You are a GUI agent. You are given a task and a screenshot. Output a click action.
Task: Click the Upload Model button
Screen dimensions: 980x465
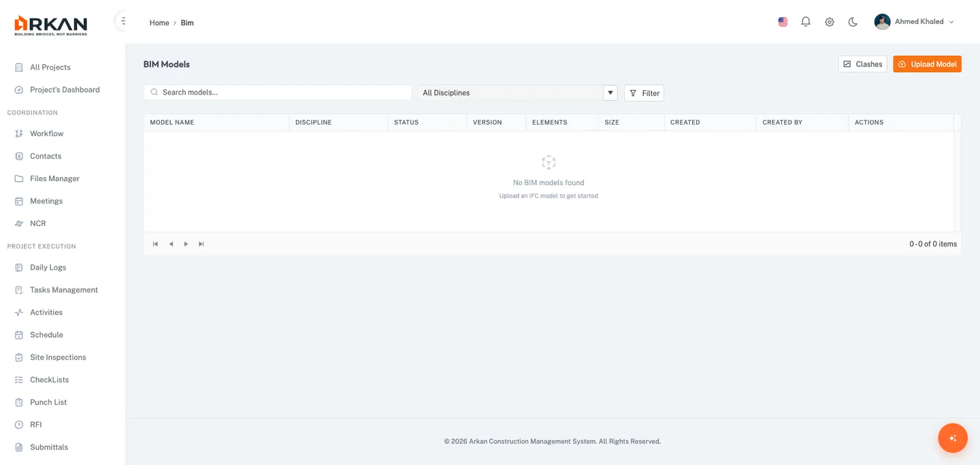pyautogui.click(x=927, y=63)
